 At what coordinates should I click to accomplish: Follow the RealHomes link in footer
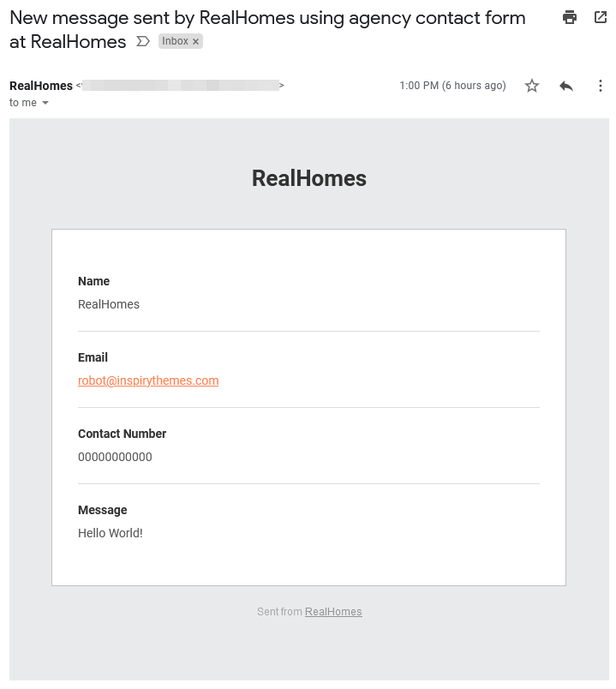click(333, 612)
